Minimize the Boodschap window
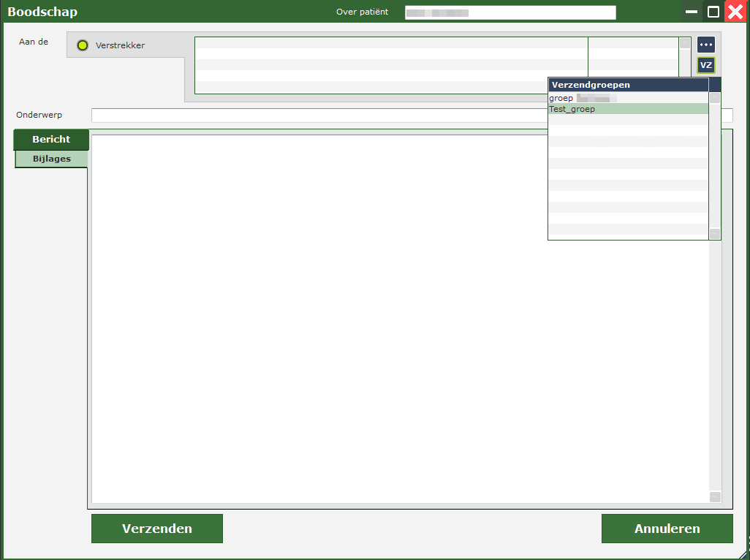 point(692,12)
